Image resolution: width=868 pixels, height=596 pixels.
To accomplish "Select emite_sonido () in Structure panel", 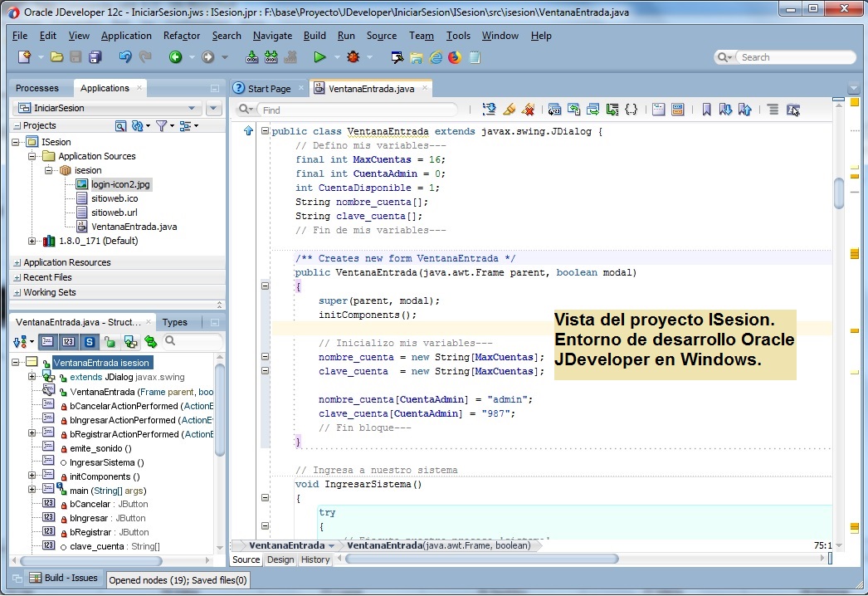I will (x=100, y=449).
